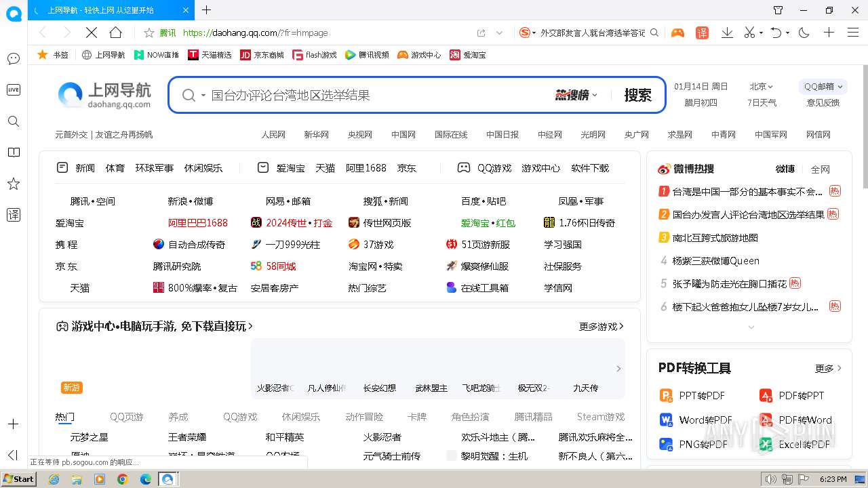Open the 腾讯视频 bookmark
Screen dimensions: 868x488
pos(367,55)
